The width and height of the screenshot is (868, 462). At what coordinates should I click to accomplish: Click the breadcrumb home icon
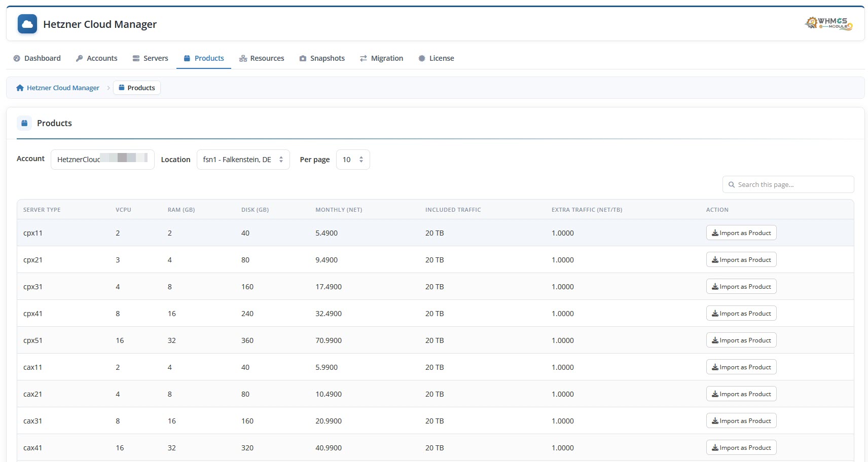(x=20, y=88)
